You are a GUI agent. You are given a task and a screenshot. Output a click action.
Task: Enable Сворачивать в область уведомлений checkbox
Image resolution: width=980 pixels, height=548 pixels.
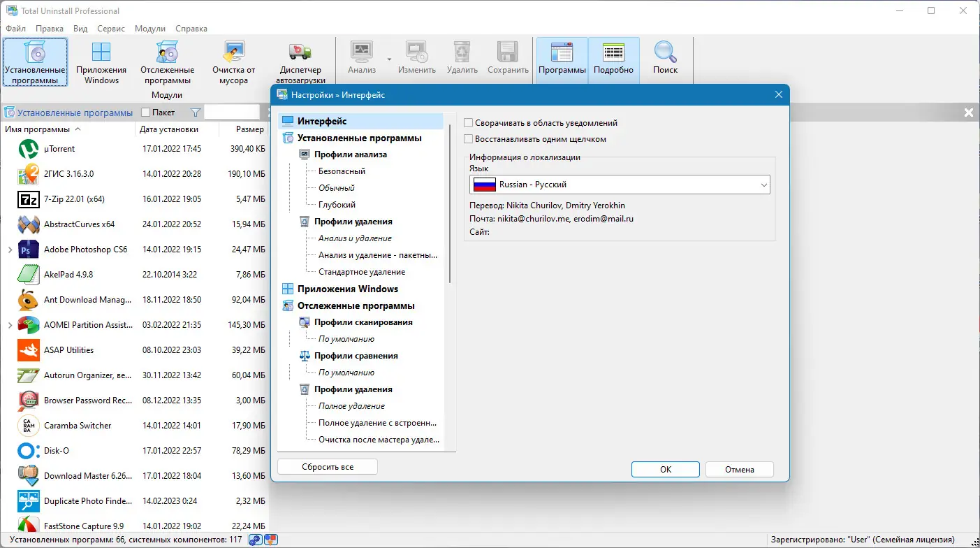click(x=469, y=123)
